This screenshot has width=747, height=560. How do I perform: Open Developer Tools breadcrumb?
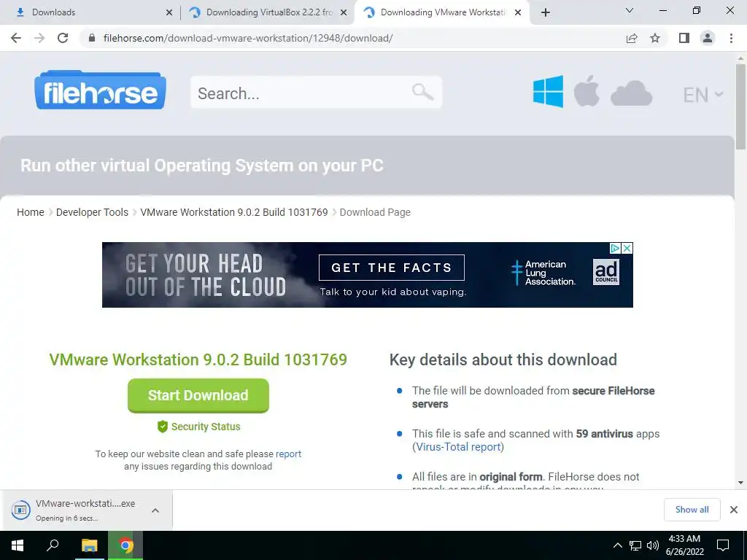[x=92, y=212]
